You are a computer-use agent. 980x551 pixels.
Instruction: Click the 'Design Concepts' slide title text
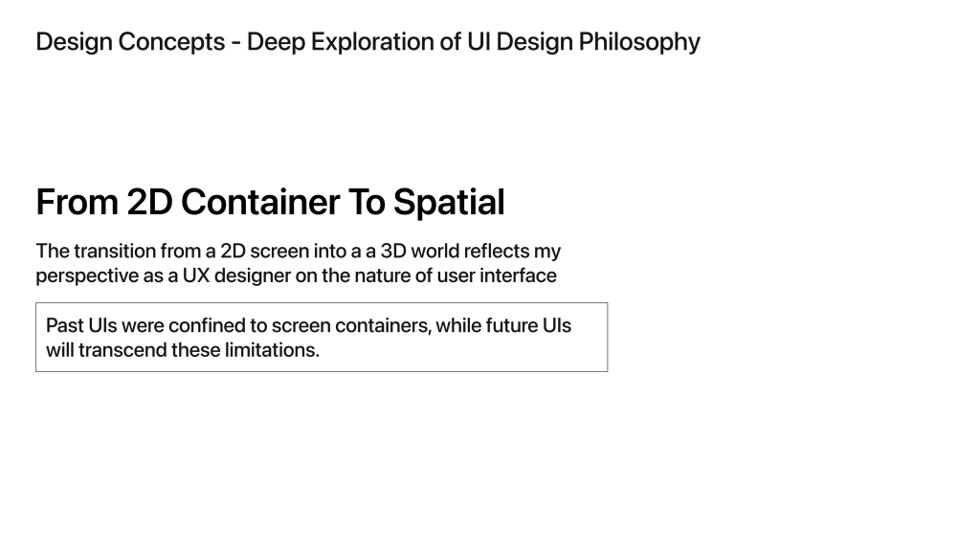[367, 42]
